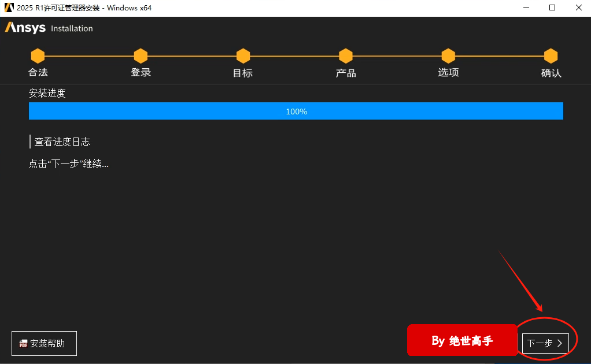
Task: Open the 安装帮助 PDF help button
Action: coord(44,343)
